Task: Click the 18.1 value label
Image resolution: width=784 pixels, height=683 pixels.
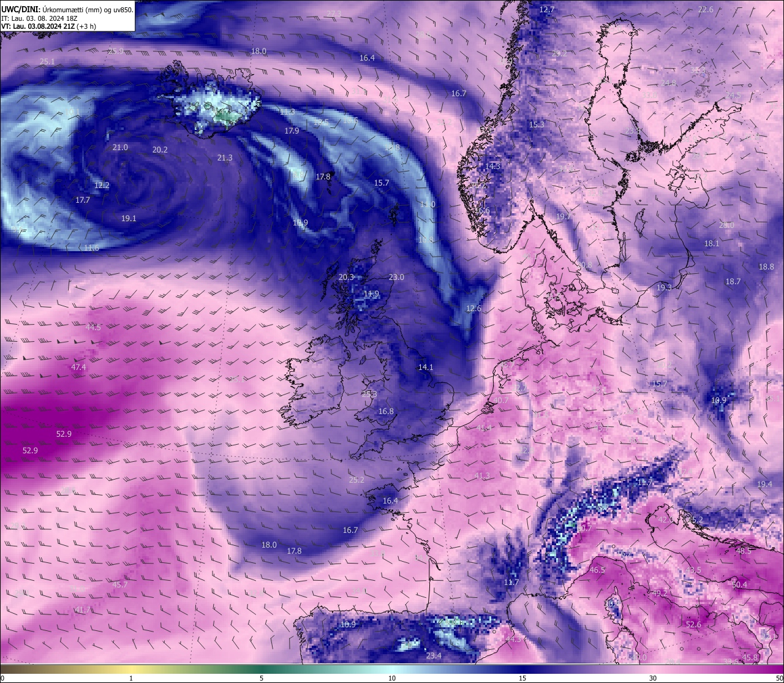Action: (x=712, y=244)
